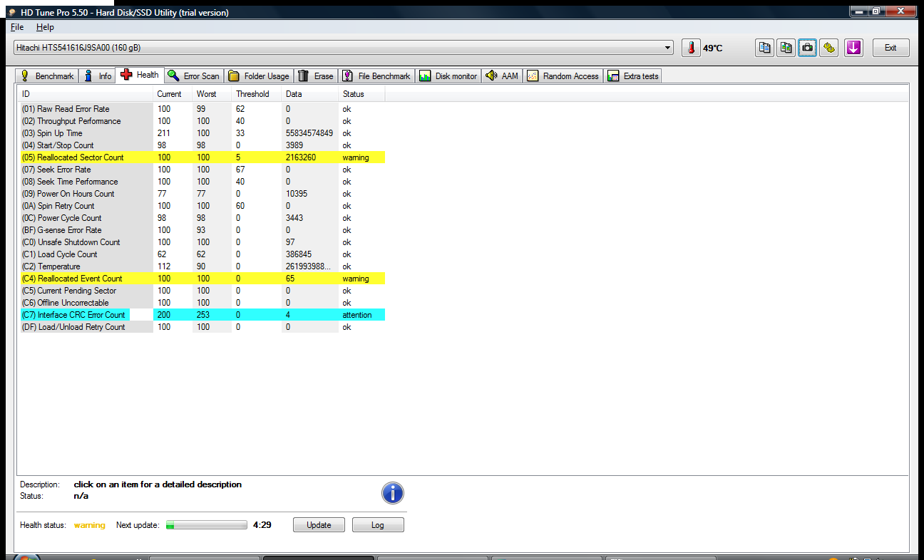Viewport: 924px width, 560px height.
Task: Sort by the Worst column header
Action: pyautogui.click(x=212, y=94)
